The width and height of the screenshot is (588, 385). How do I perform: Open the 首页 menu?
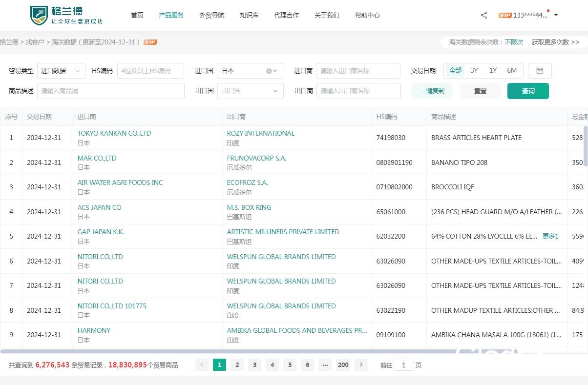[x=137, y=15]
